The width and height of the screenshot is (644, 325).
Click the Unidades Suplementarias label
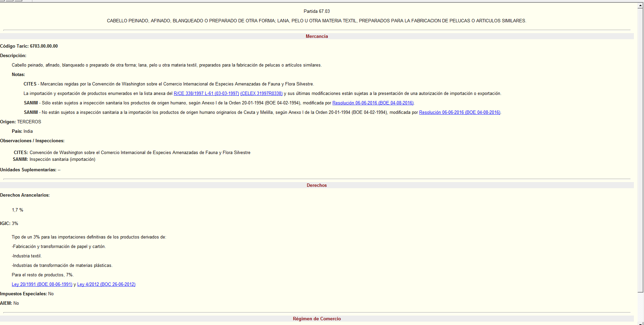pyautogui.click(x=28, y=170)
